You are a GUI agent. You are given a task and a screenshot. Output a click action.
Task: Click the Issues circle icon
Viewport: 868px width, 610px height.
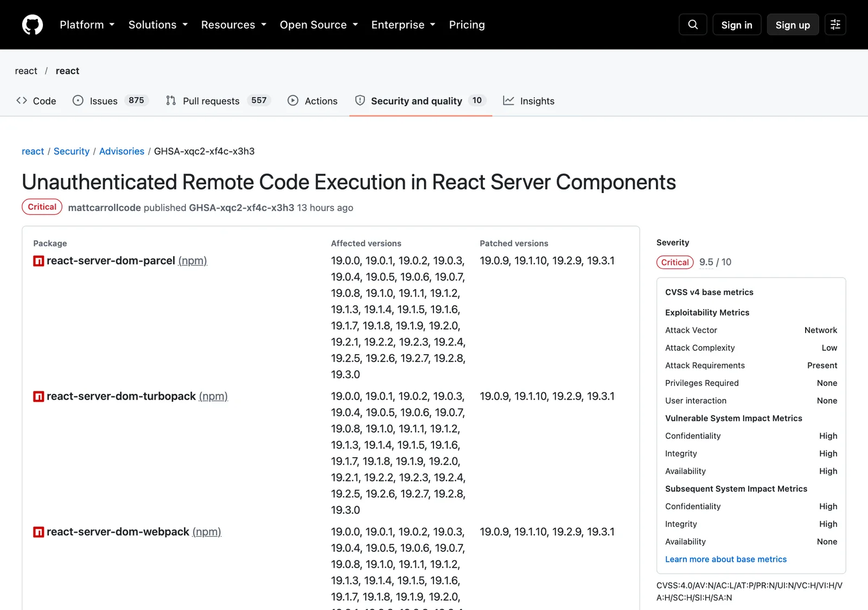click(78, 100)
